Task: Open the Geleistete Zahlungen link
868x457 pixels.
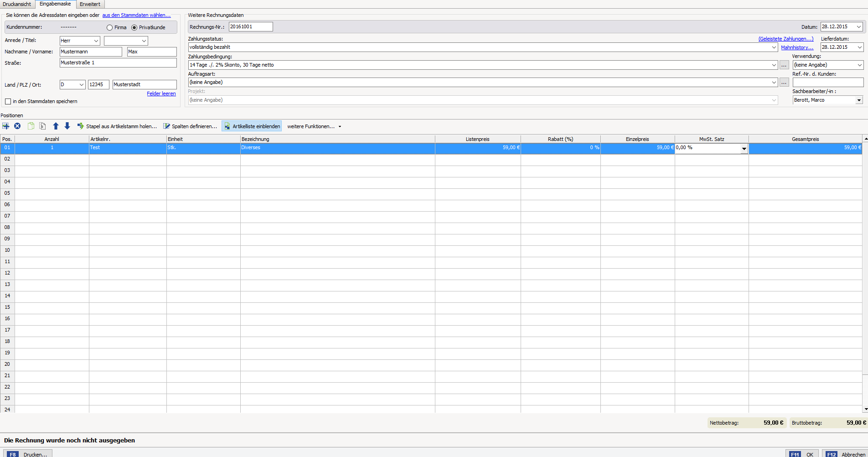Action: coord(786,39)
